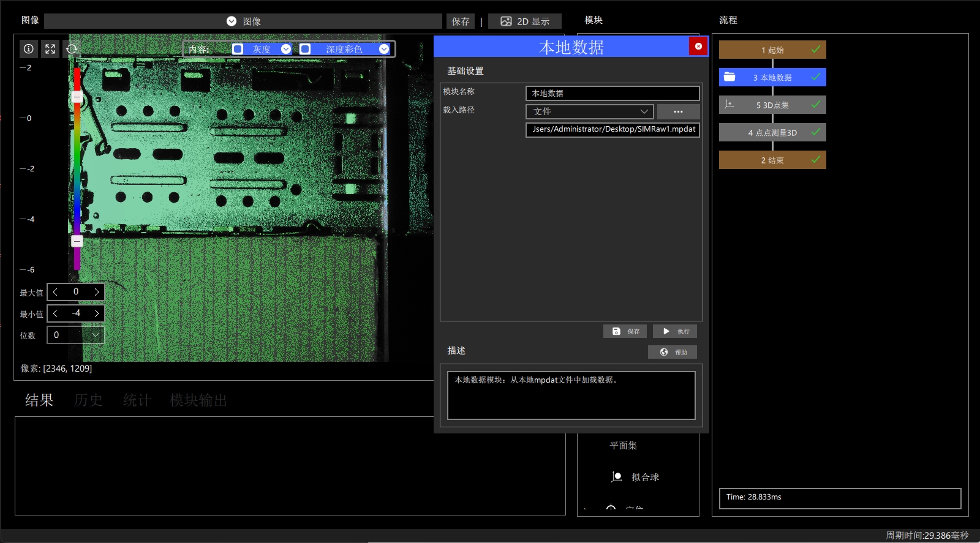Select the 4 点点测量3D flow step
Screen dimensions: 980x543
pyautogui.click(x=772, y=132)
